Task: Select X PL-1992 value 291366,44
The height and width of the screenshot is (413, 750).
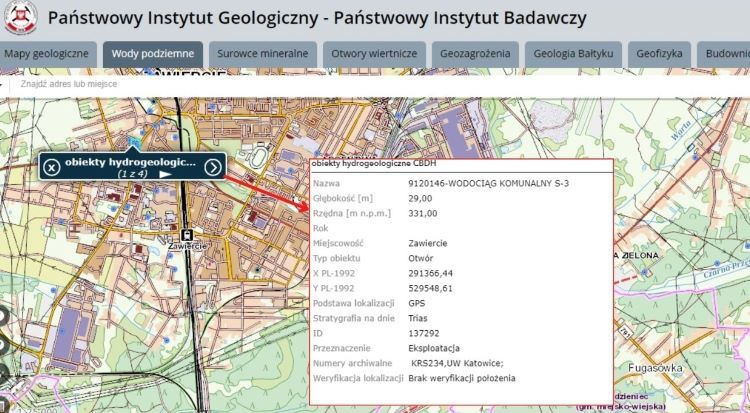Action: (x=430, y=274)
